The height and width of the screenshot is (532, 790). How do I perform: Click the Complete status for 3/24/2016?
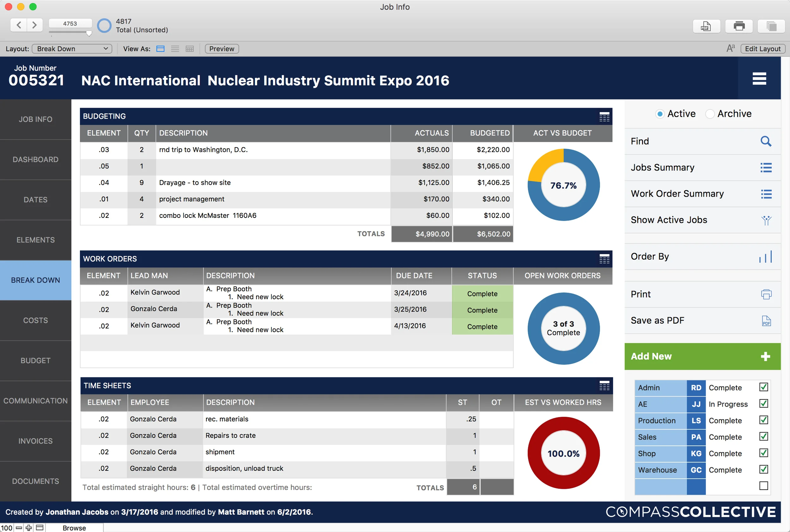(482, 294)
